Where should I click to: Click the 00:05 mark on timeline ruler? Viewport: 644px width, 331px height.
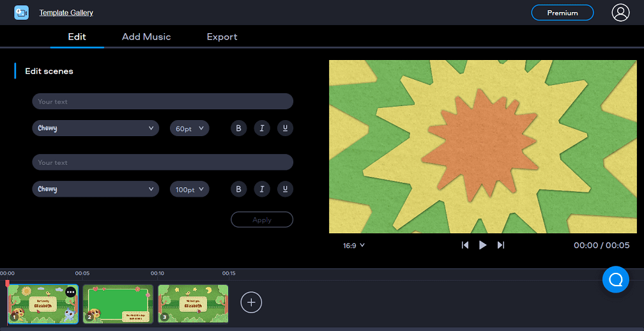[82, 273]
